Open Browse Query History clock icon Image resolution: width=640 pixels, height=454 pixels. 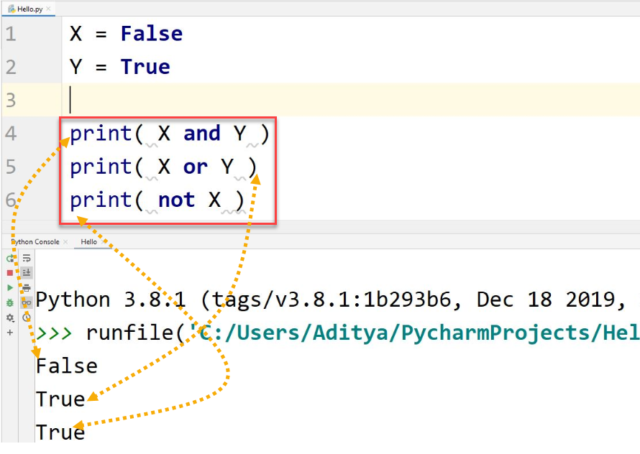click(x=26, y=316)
